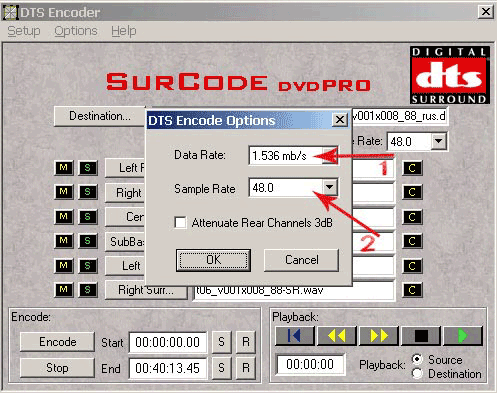Image resolution: width=497 pixels, height=393 pixels.
Task: Click the S button beside End time
Action: pos(221,368)
